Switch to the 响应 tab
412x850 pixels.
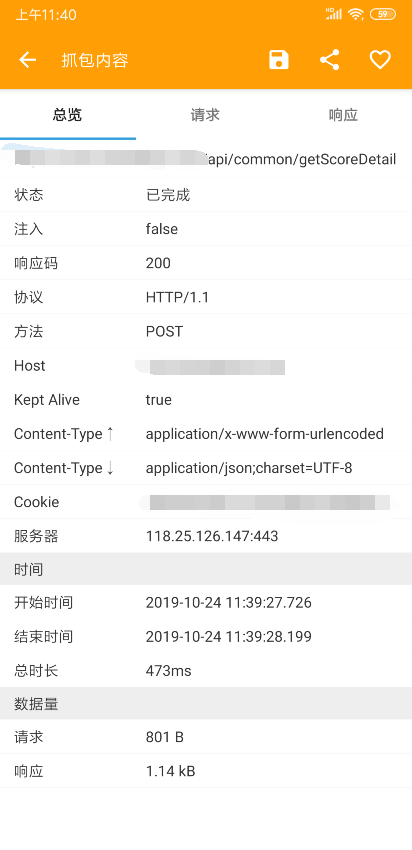(343, 115)
